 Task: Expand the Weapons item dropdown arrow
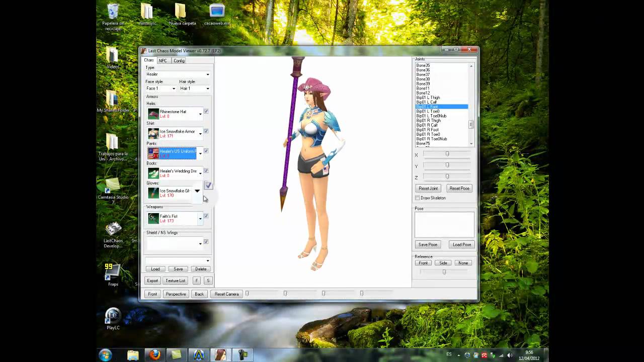point(200,219)
